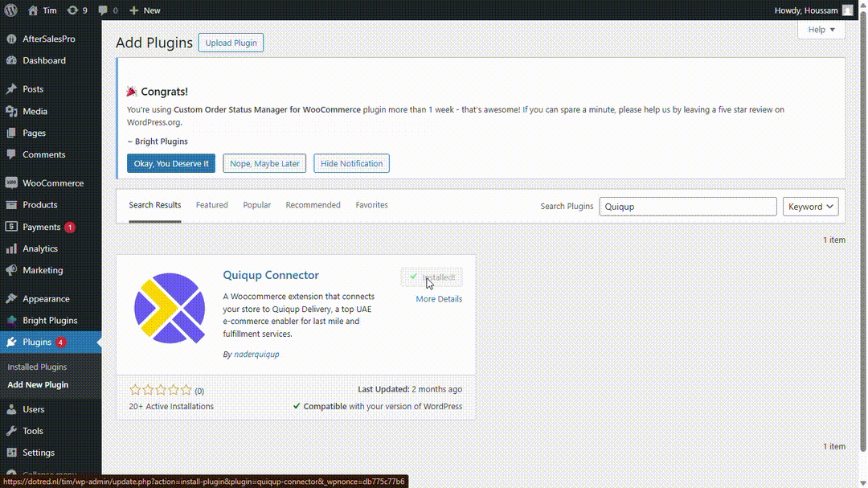Switch to the Search Results tab
Viewport: 868px width, 488px height.
(x=155, y=205)
